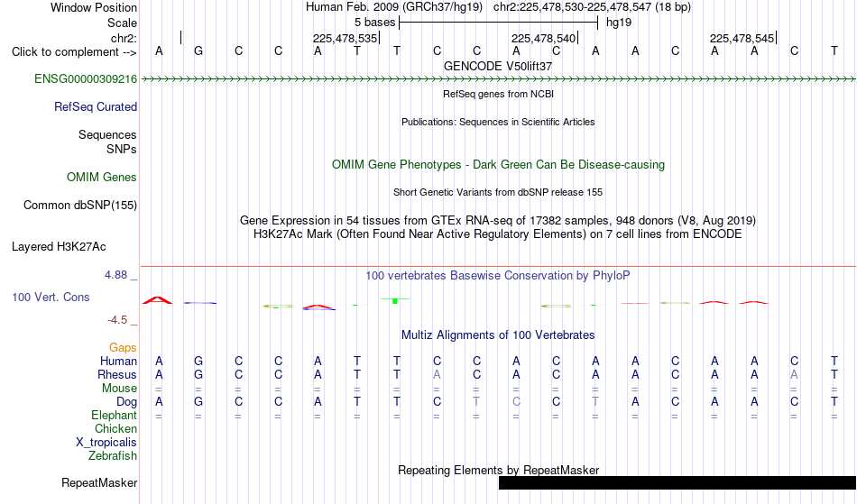This screenshot has height=504, width=857.
Task: Click the 225,478,545 position marker
Action: (742, 38)
